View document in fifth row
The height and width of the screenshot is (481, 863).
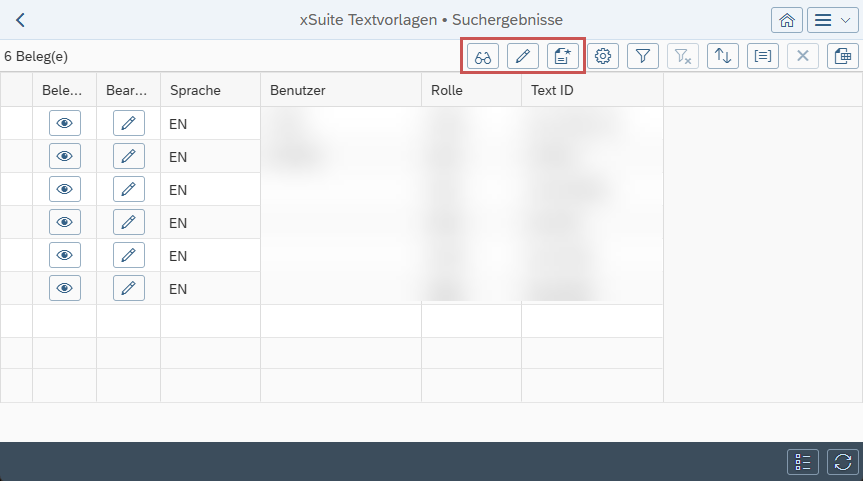point(65,255)
